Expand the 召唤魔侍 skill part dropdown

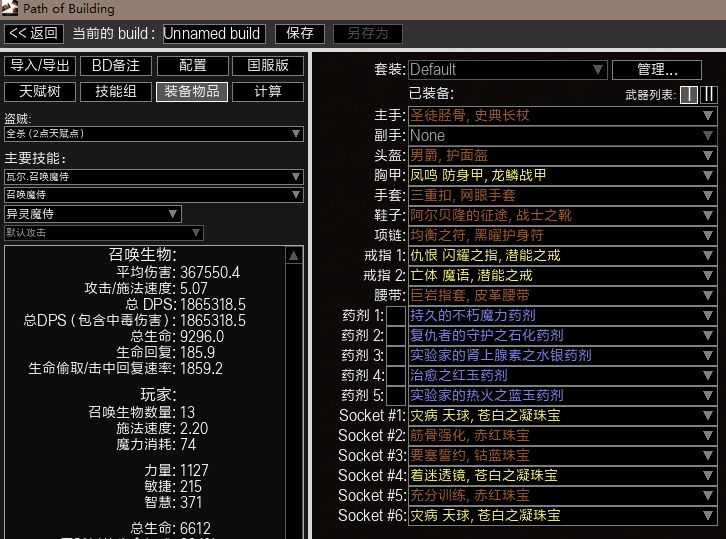tap(154, 194)
